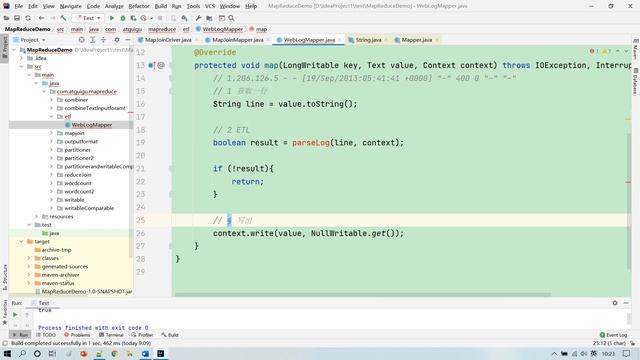Click the Search Everywhere magnifier icon
Screen dimensions: 640x360
(231, 18)
